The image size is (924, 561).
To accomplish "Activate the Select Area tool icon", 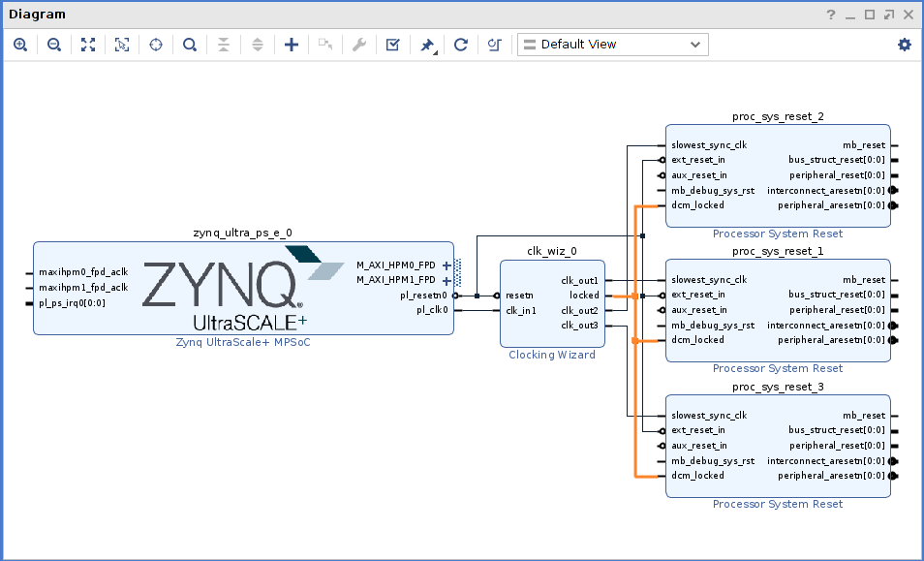I will [122, 45].
